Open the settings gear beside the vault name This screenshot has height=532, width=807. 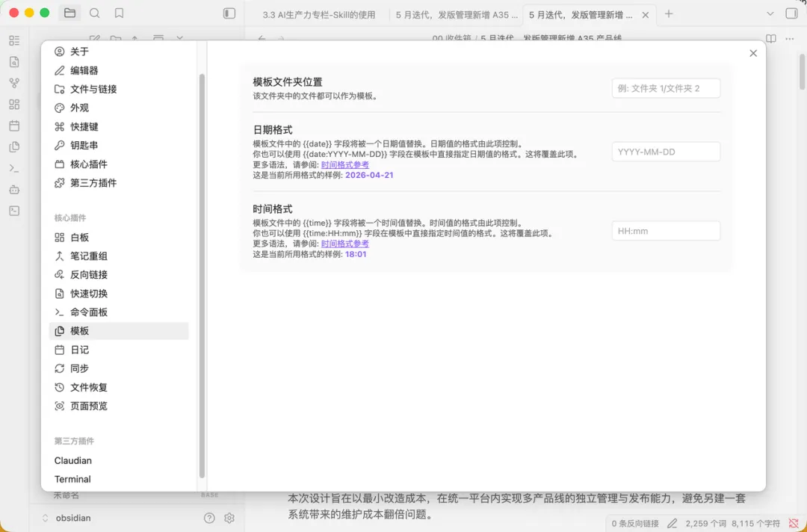pyautogui.click(x=229, y=518)
